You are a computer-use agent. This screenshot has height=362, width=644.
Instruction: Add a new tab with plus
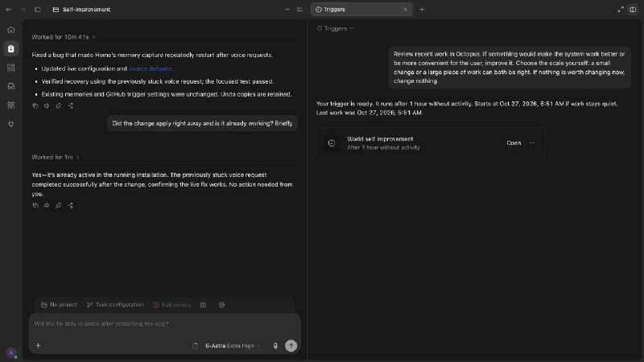(x=422, y=10)
